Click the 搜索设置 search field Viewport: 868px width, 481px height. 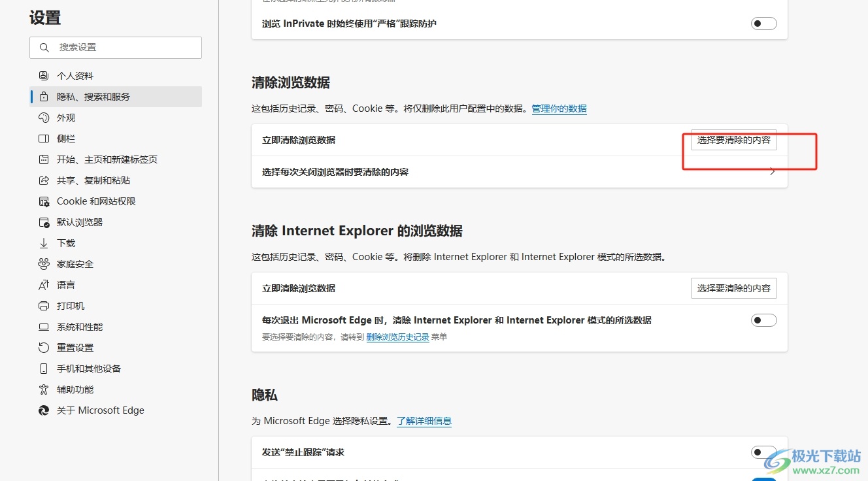coord(116,48)
